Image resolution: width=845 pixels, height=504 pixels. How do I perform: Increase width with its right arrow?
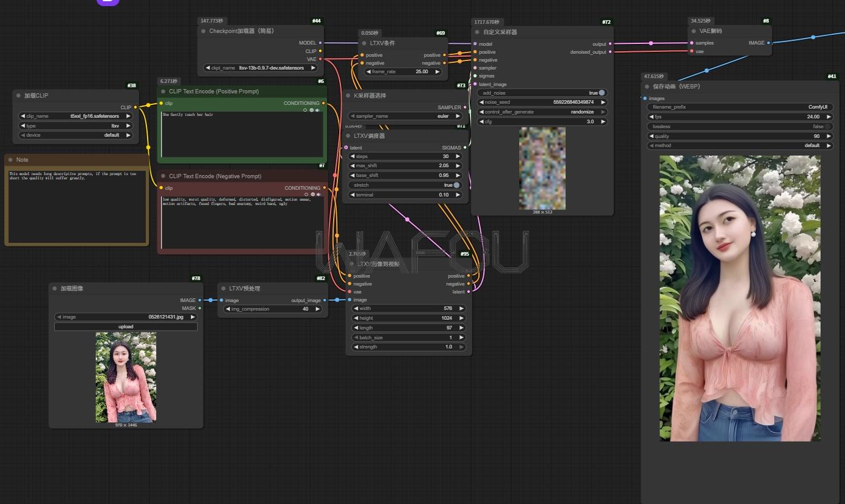pyautogui.click(x=461, y=309)
